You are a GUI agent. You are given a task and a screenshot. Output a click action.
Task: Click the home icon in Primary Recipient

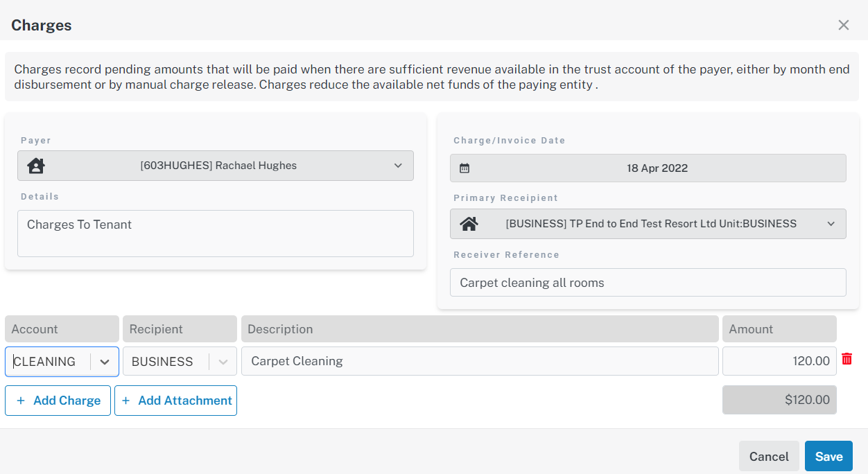click(469, 224)
